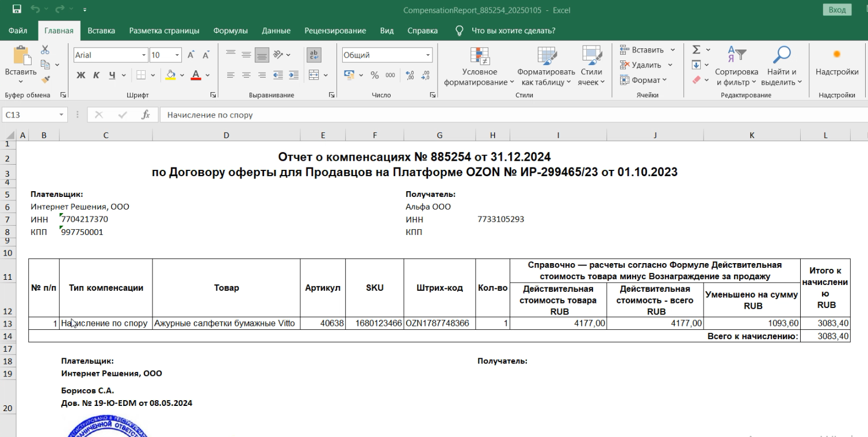The image size is (868, 437).
Task: Toggle italic formatting (К)
Action: [96, 75]
